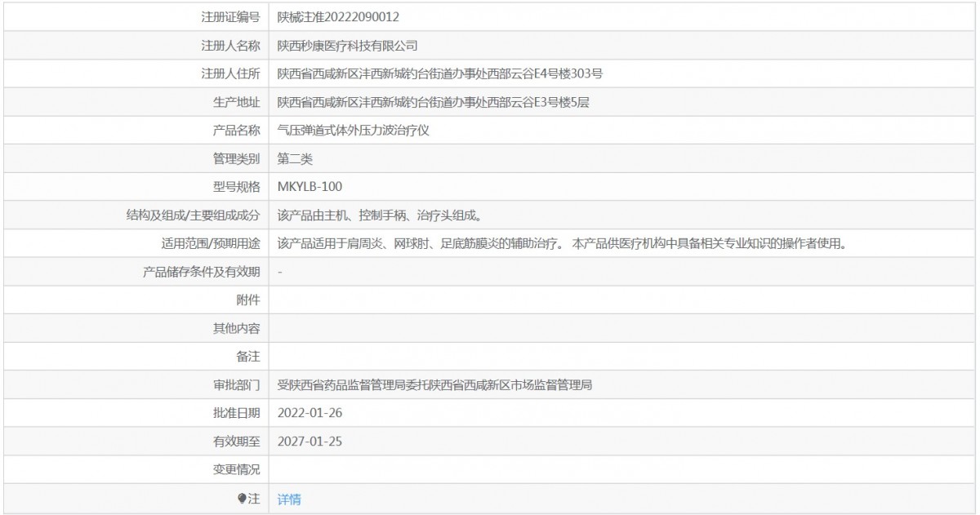980x515 pixels.
Task: Click the intended use text about 肩周炎
Action: tap(563, 243)
